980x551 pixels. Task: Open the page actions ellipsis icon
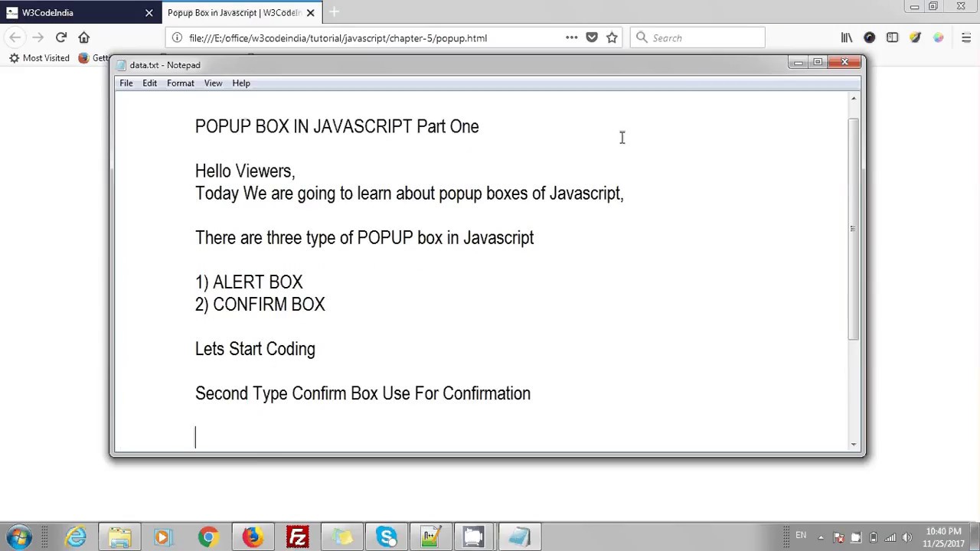(571, 37)
